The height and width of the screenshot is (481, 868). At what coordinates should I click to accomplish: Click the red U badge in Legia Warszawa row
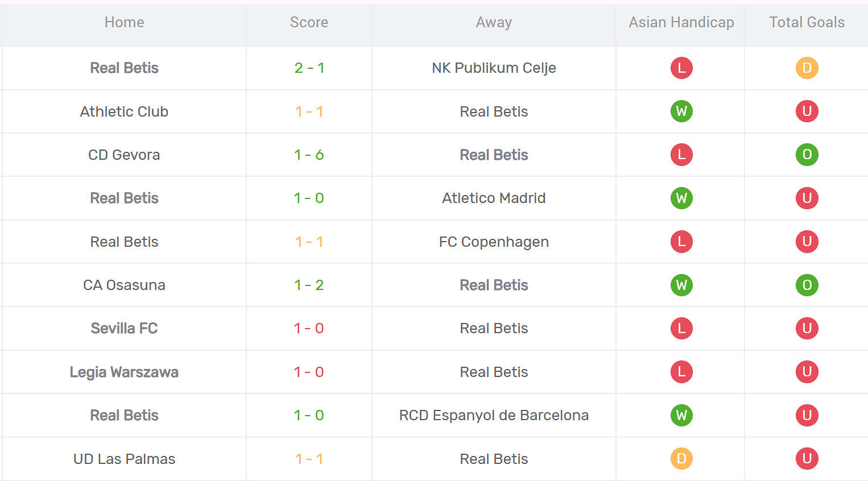807,372
